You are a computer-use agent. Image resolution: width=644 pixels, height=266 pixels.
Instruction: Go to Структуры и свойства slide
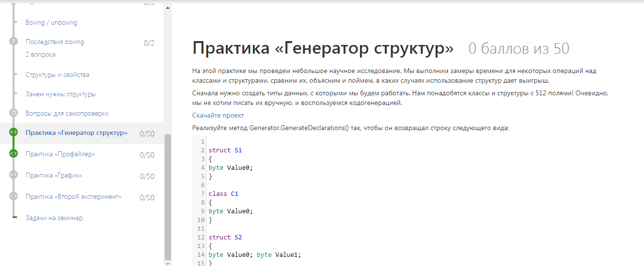[x=57, y=75]
